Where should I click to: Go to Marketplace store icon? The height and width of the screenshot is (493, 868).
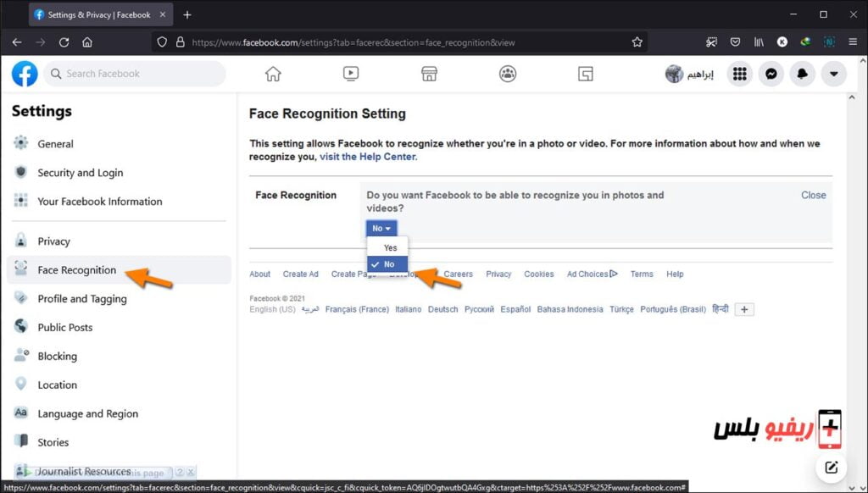pos(429,75)
